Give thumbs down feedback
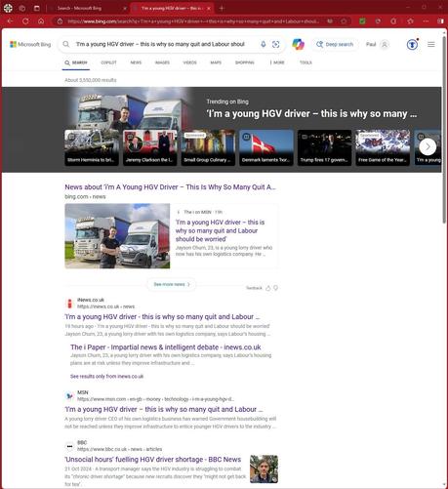 (275, 288)
